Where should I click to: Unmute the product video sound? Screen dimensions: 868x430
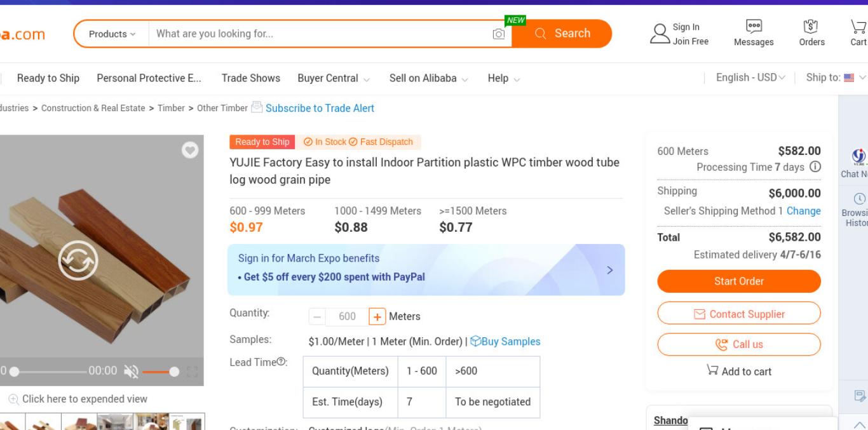131,372
